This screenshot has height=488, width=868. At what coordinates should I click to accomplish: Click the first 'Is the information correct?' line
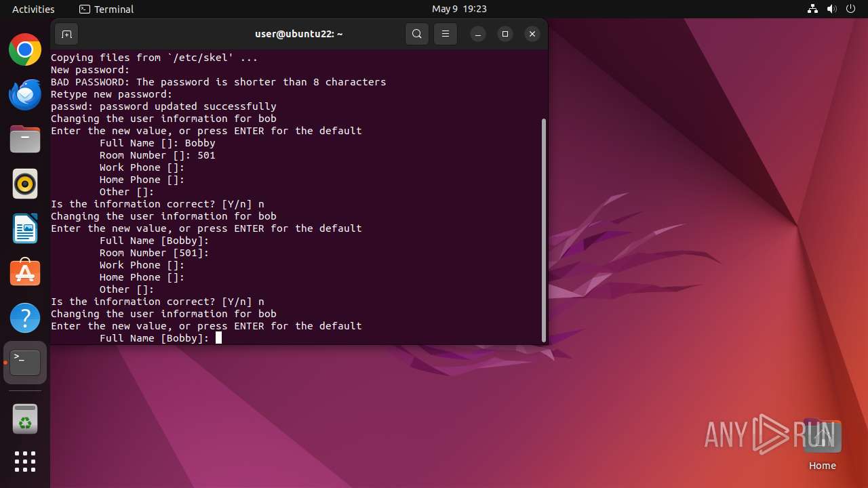pyautogui.click(x=157, y=204)
